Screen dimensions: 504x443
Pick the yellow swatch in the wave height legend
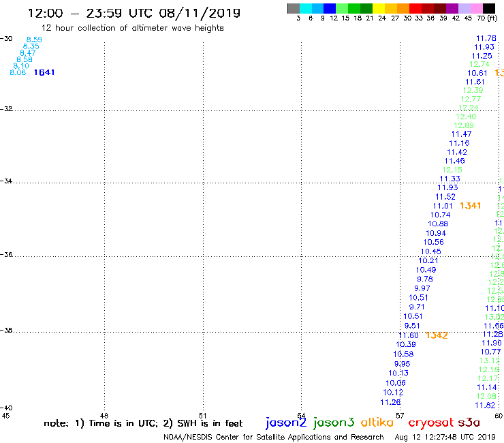(378, 8)
